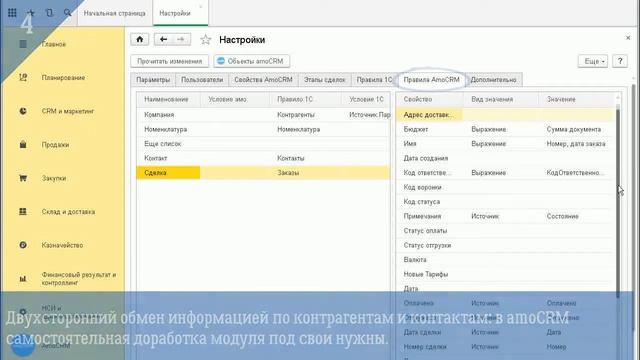
Task: Click the help question mark button
Action: click(620, 61)
